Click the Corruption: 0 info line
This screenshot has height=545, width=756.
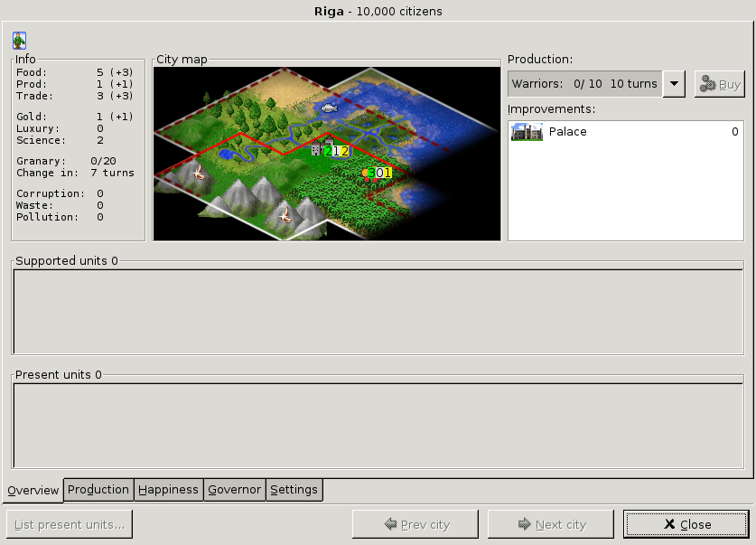tap(60, 193)
